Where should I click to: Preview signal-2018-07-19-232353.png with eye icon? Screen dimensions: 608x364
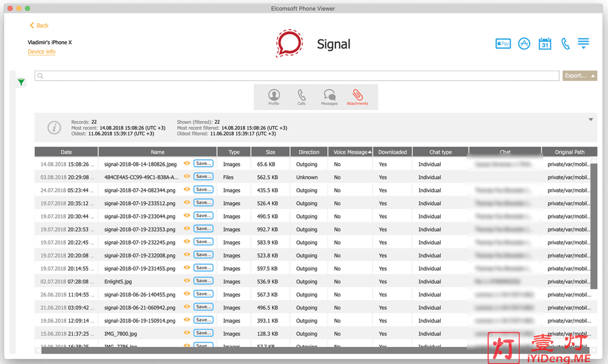187,229
